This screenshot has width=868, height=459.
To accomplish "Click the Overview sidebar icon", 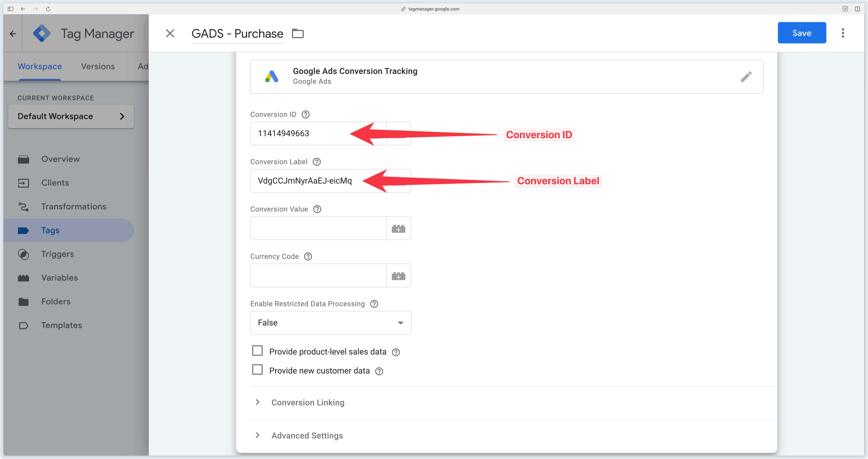I will click(23, 159).
